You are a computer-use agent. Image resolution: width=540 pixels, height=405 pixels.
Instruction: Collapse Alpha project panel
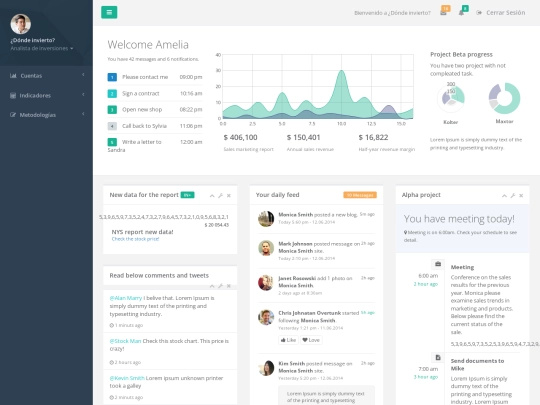pyautogui.click(x=504, y=196)
